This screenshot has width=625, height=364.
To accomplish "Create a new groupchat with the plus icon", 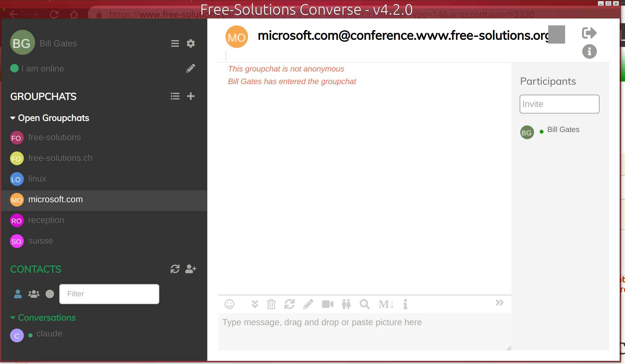I will click(x=190, y=96).
